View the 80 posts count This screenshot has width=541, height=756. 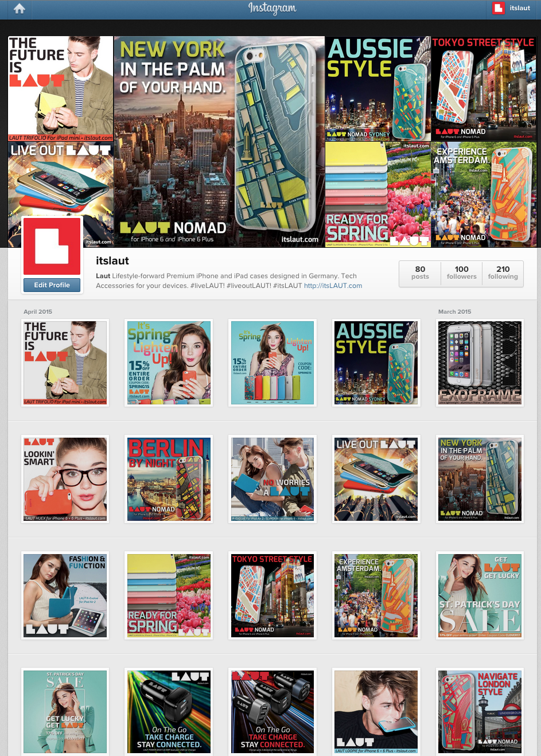[420, 272]
